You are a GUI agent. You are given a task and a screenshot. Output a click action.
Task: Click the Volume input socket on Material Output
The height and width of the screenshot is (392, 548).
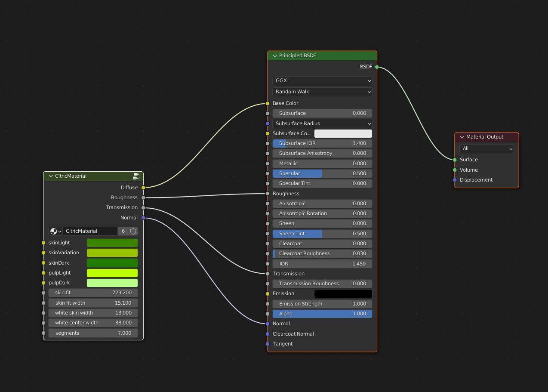click(454, 170)
